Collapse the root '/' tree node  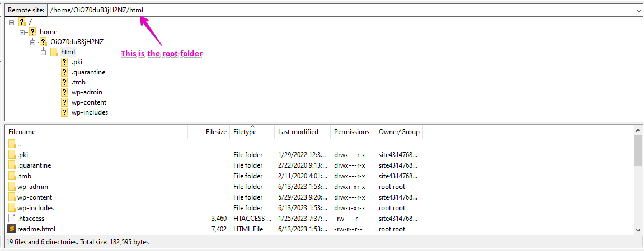12,22
